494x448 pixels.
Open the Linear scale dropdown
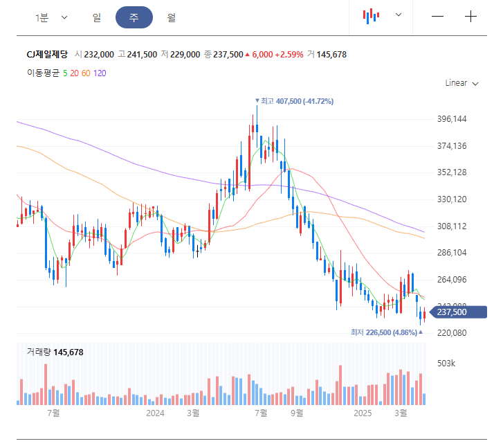pyautogui.click(x=461, y=83)
